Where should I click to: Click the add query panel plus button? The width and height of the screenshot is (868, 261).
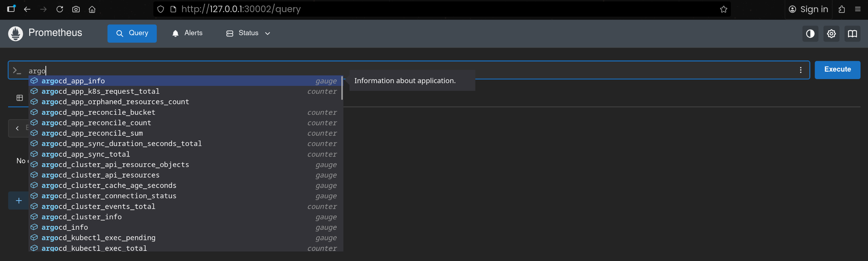tap(19, 201)
